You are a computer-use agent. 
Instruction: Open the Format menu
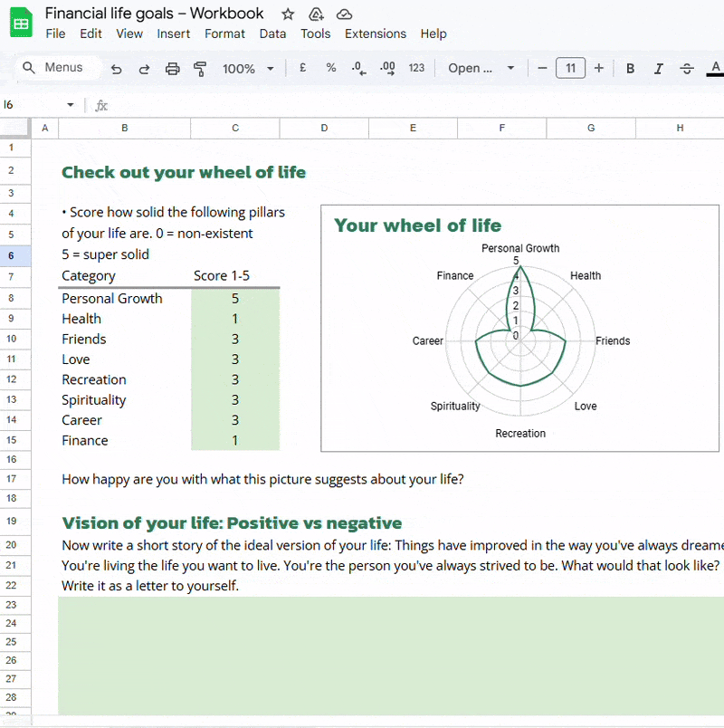224,34
